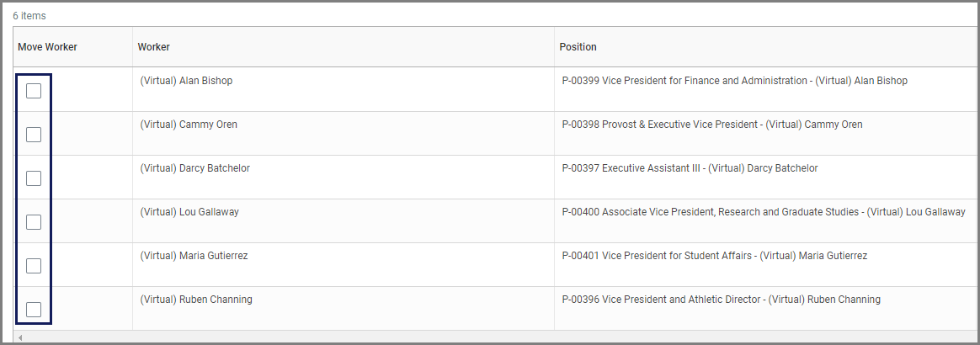Mark the Ruben Channing Move Worker checkbox
Screen dimensions: 980x345
point(34,310)
